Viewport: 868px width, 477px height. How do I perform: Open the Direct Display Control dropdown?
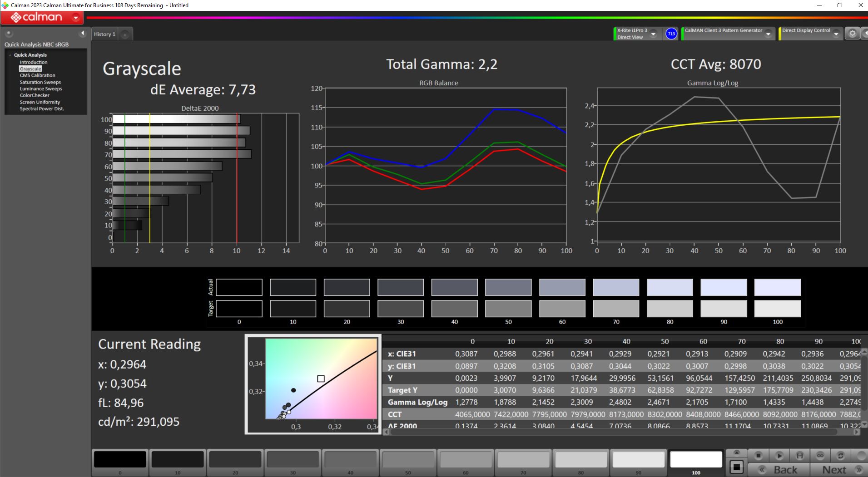[836, 34]
